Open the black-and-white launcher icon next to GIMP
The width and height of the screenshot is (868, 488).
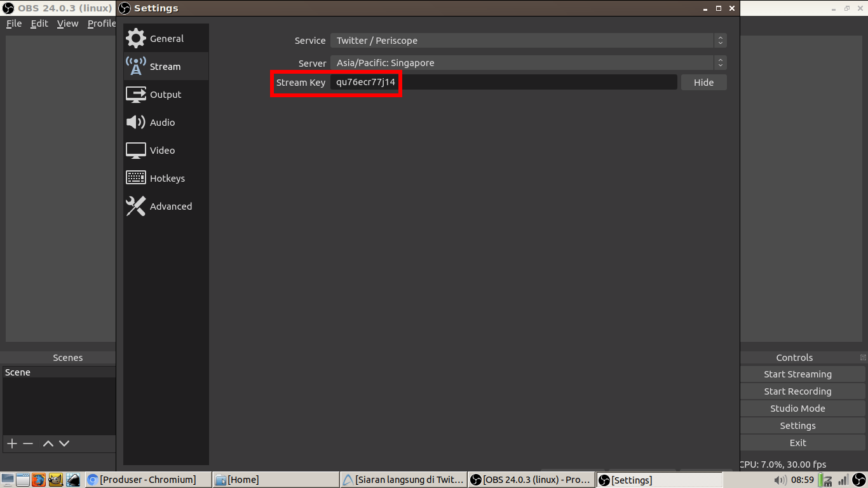point(73,480)
